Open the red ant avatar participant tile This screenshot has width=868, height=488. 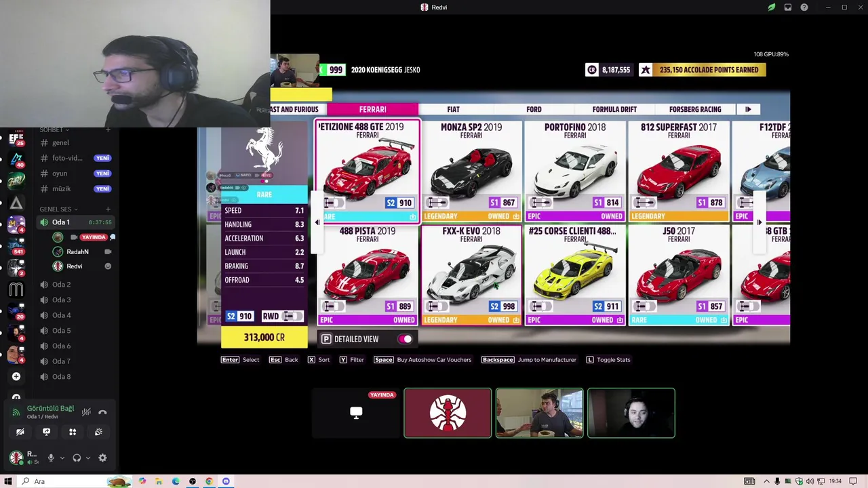(448, 413)
